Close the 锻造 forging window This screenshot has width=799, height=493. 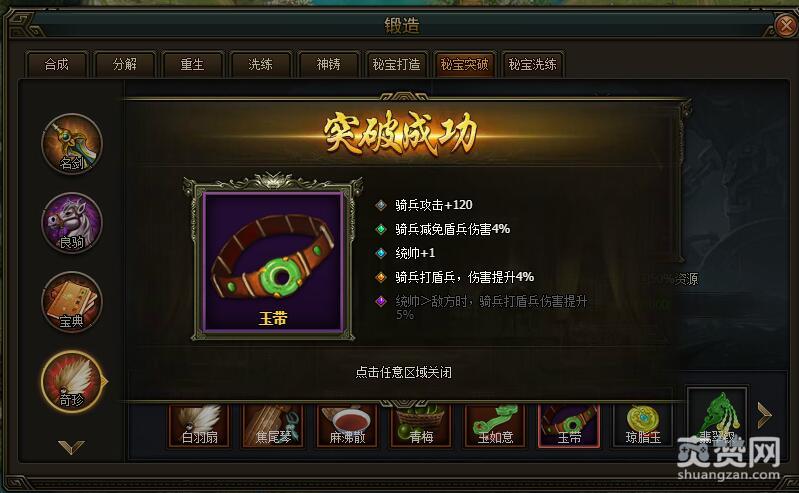point(786,24)
